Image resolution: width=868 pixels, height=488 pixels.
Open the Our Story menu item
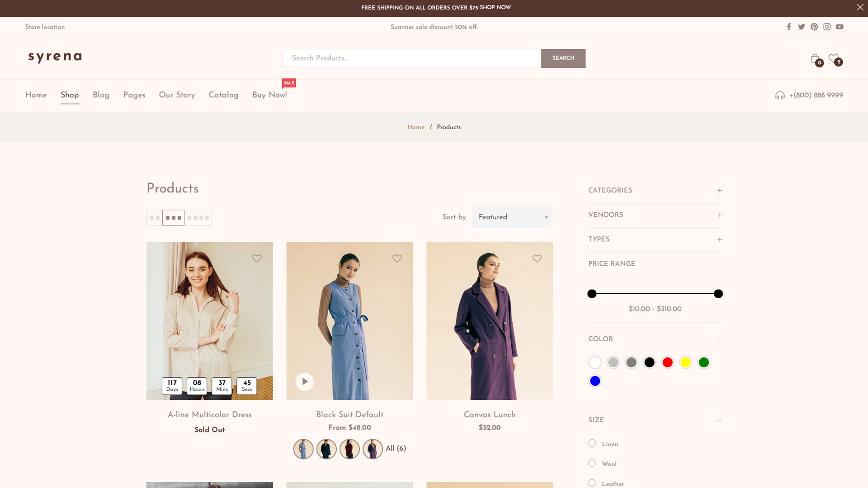(x=177, y=95)
